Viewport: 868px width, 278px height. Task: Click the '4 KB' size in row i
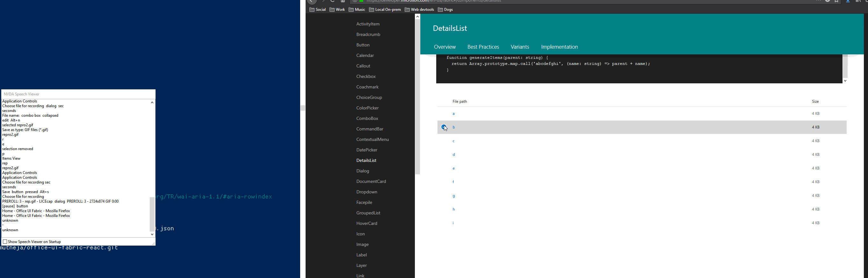pyautogui.click(x=815, y=223)
